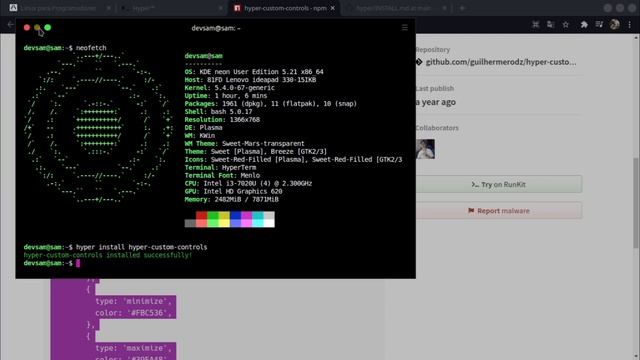The image size is (640, 360).
Task: Click the yellow minimize dot in Hyper
Action: click(37, 27)
